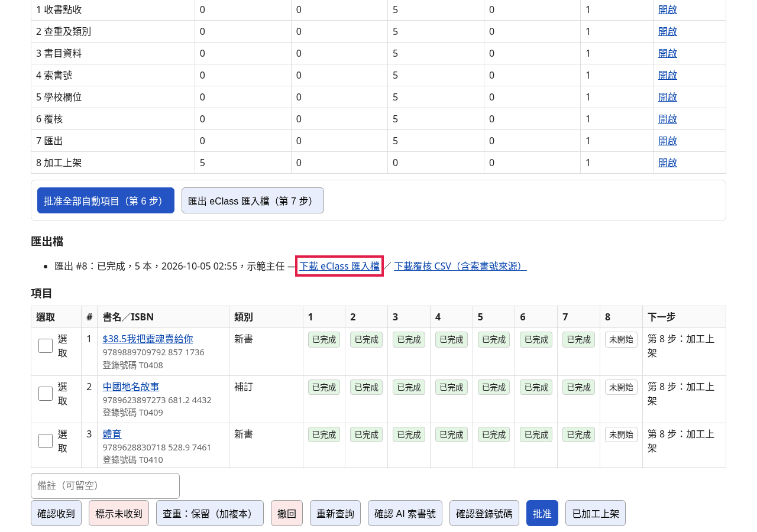Click 未開始 status badge for 中國地名故事
Image resolution: width=757 pixels, height=532 pixels.
621,387
